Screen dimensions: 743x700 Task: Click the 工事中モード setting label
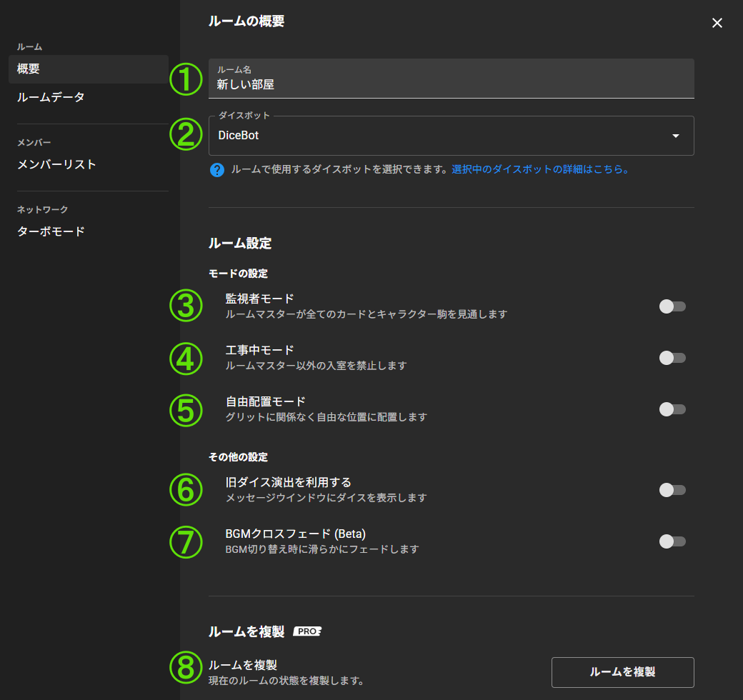pos(259,350)
